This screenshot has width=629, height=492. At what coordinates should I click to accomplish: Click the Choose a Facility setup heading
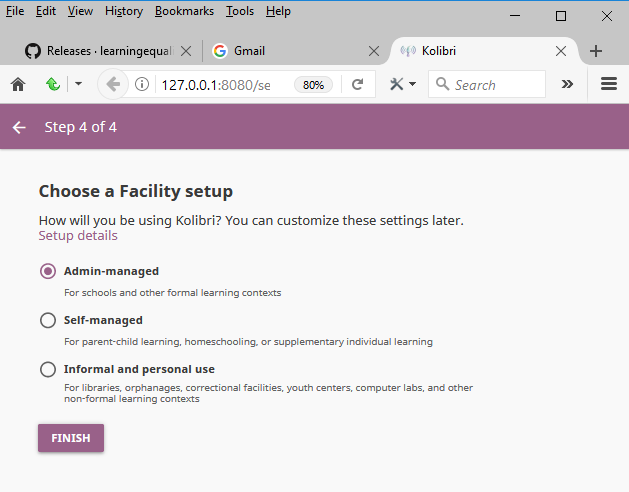coord(136,191)
